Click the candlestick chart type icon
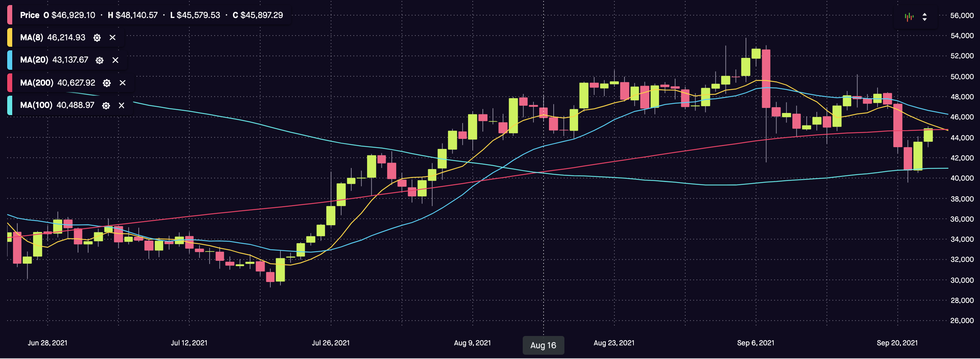Image resolution: width=980 pixels, height=359 pixels. coord(909,17)
